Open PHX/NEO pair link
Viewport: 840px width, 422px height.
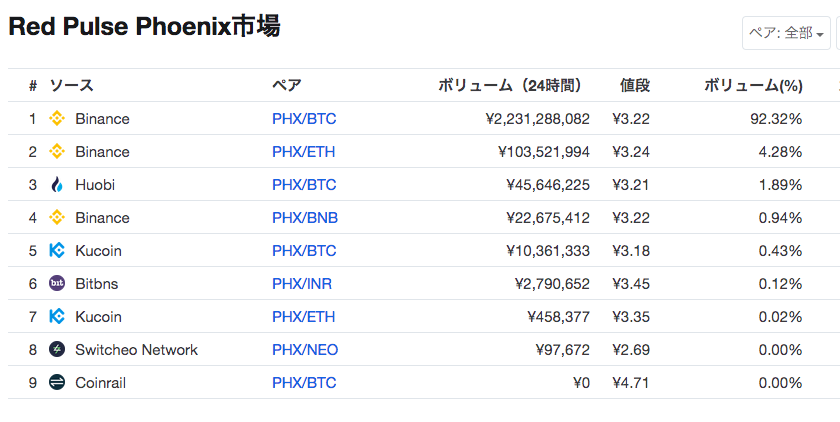(305, 350)
